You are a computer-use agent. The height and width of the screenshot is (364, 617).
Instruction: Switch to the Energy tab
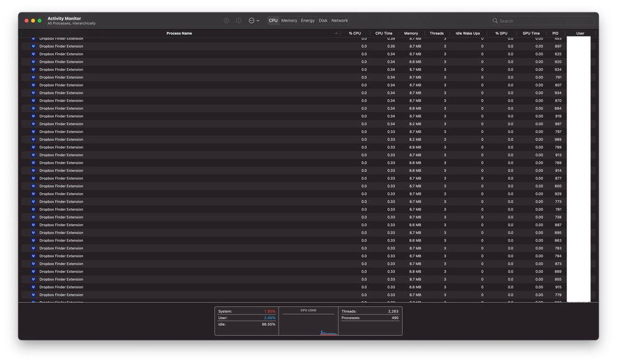pyautogui.click(x=306, y=20)
